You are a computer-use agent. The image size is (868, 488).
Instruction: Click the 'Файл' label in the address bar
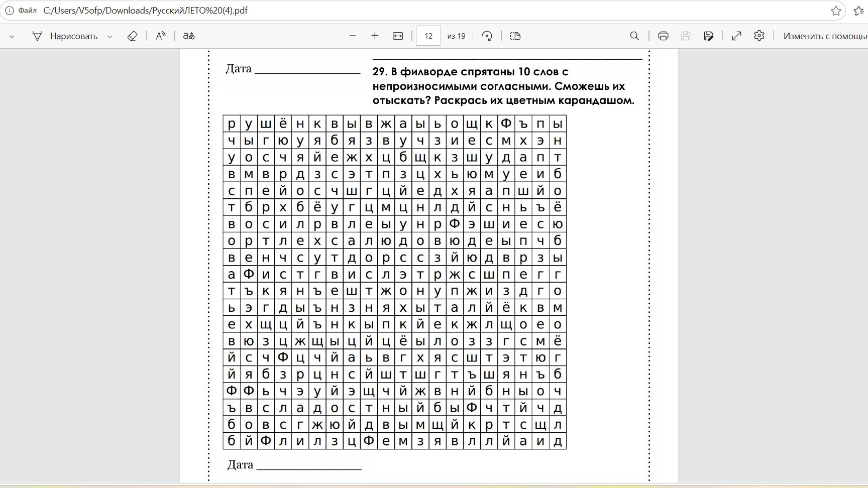tap(27, 11)
